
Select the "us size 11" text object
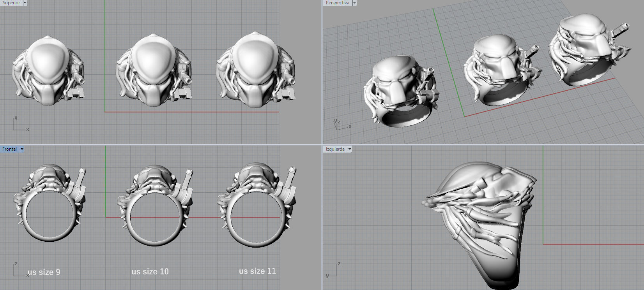pos(257,271)
